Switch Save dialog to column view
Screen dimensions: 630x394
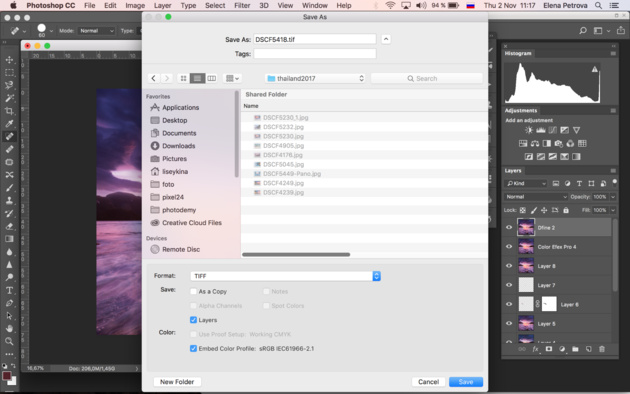point(212,78)
